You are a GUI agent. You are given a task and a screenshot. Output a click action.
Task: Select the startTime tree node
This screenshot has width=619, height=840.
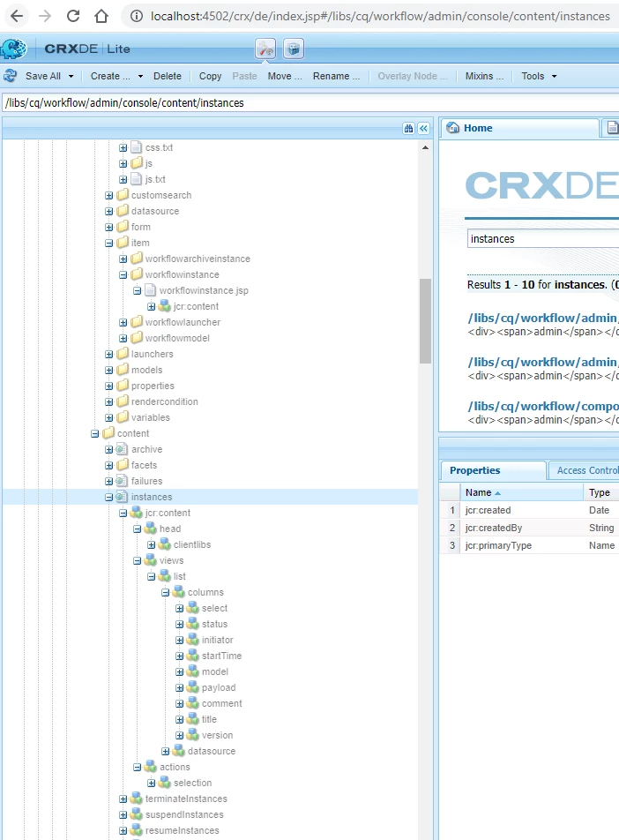221,656
